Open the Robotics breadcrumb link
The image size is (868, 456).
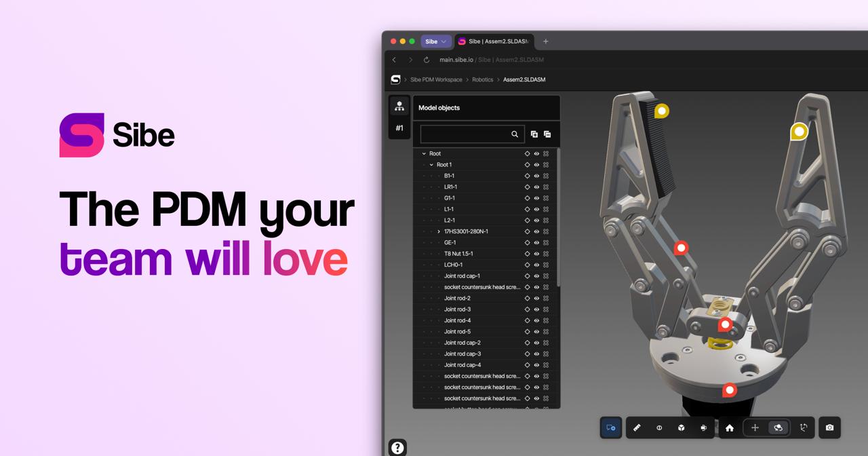coord(482,79)
